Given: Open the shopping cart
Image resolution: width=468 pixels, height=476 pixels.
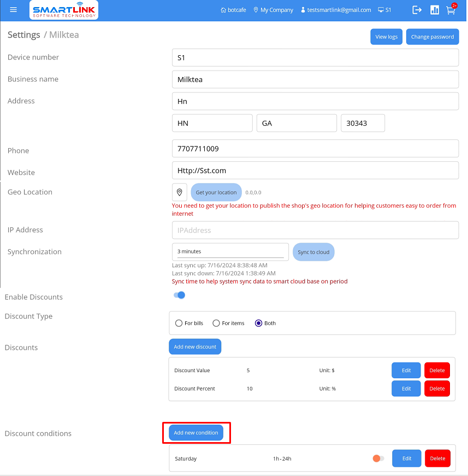Looking at the screenshot, I should 451,10.
